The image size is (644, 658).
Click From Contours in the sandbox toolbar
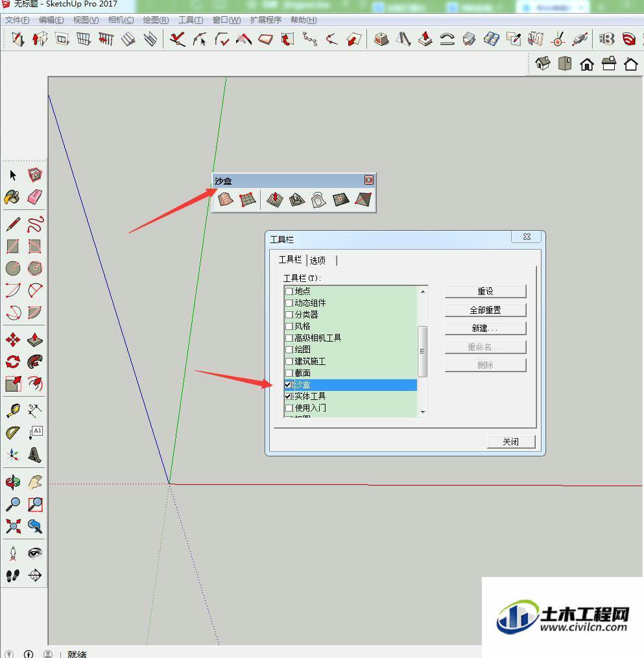click(226, 199)
